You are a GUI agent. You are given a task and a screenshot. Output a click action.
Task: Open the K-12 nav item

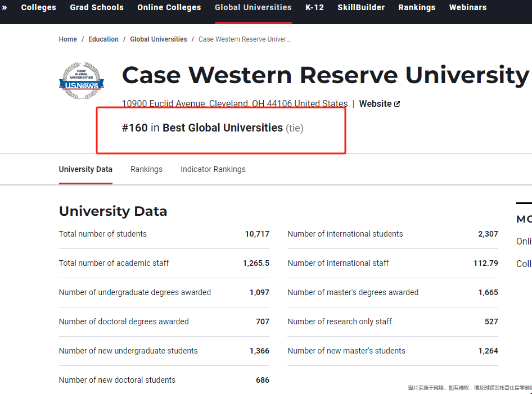[x=314, y=7]
